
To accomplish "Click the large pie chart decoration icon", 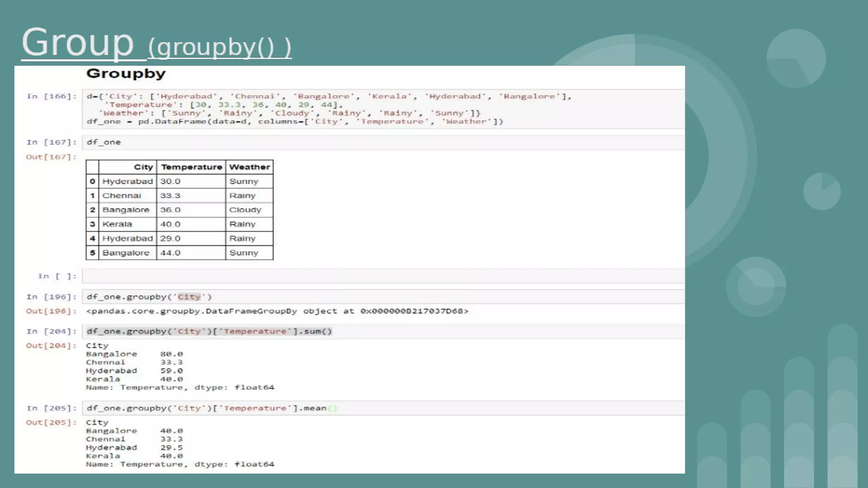I will click(x=796, y=58).
